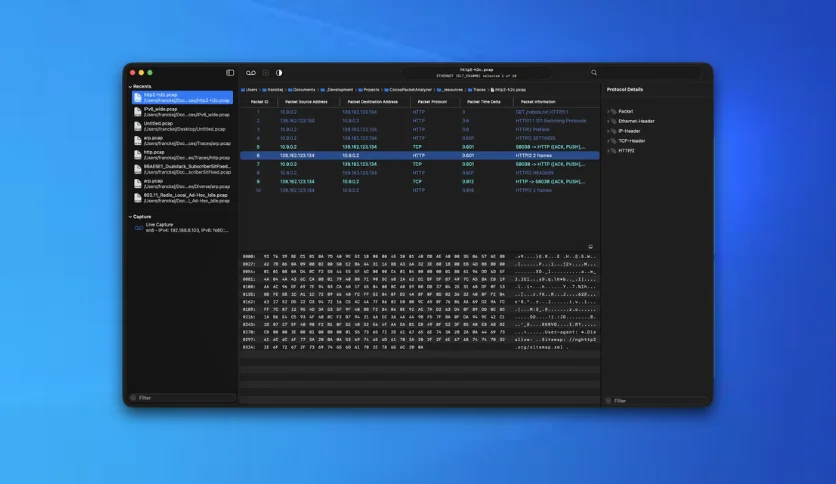Sort by the Packet Protocol column

[432, 102]
